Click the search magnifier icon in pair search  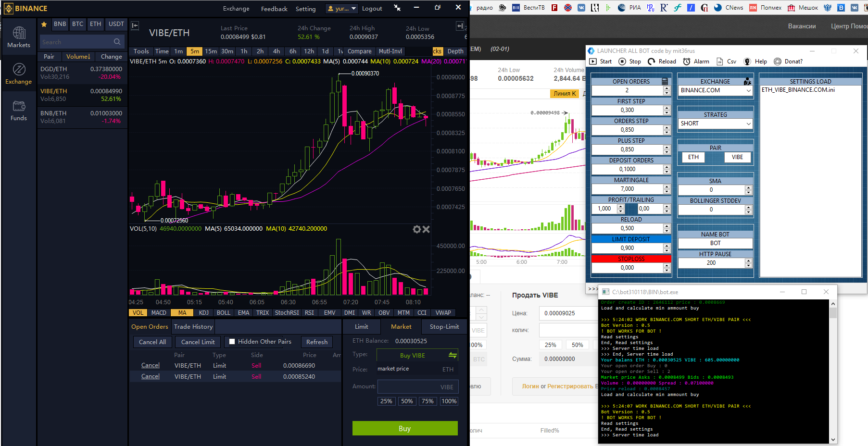pos(117,42)
